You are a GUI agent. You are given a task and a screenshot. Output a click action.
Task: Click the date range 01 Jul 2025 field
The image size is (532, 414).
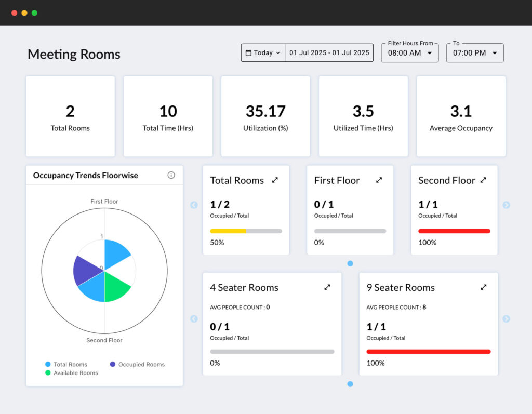point(329,53)
